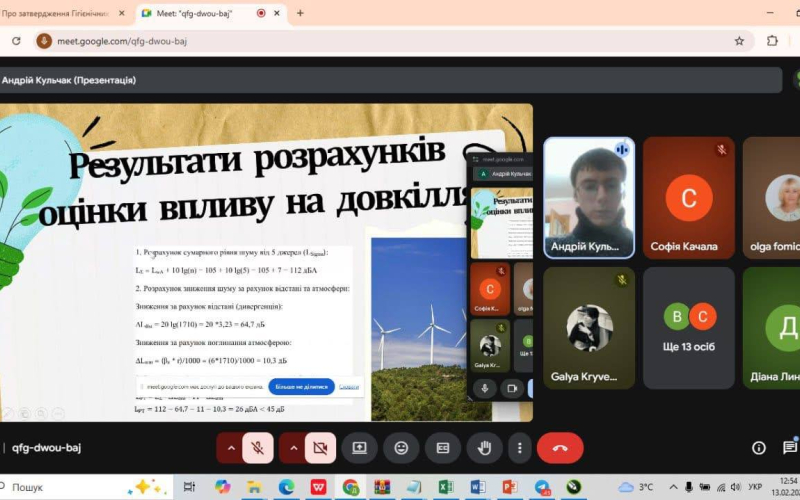The height and width of the screenshot is (500, 800).
Task: Click the present screen icon
Action: (x=360, y=448)
